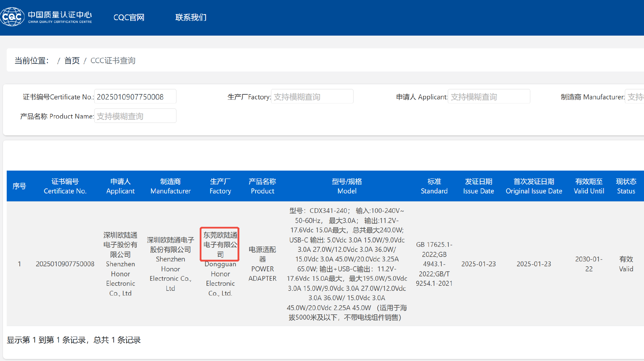Go to 首页 in breadcrumb
This screenshot has width=644, height=361.
pyautogui.click(x=72, y=61)
